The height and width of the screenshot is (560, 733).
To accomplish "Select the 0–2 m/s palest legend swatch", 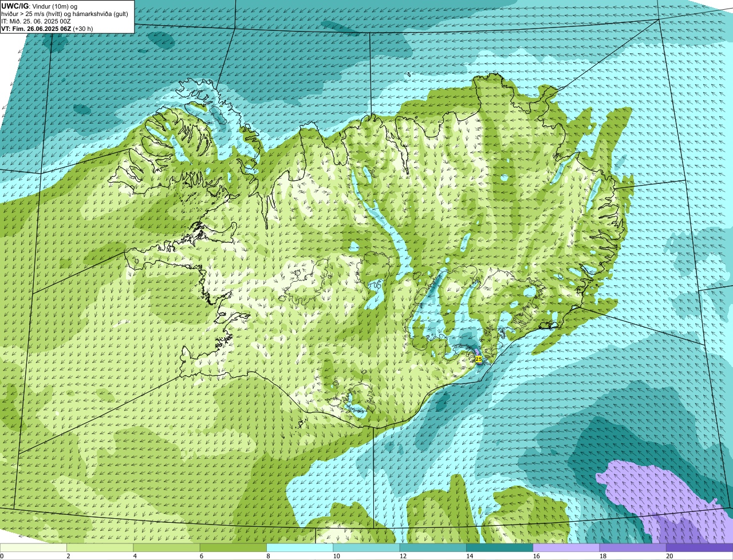I will click(34, 547).
